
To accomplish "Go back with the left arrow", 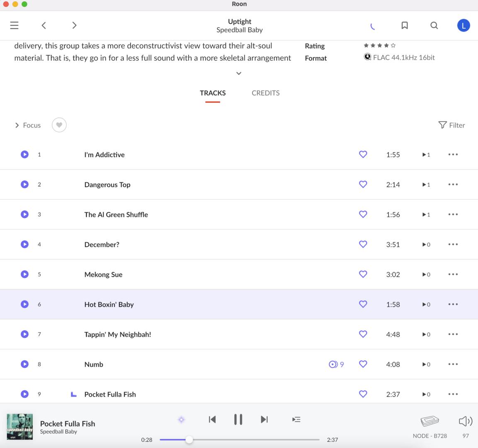I will tap(44, 25).
